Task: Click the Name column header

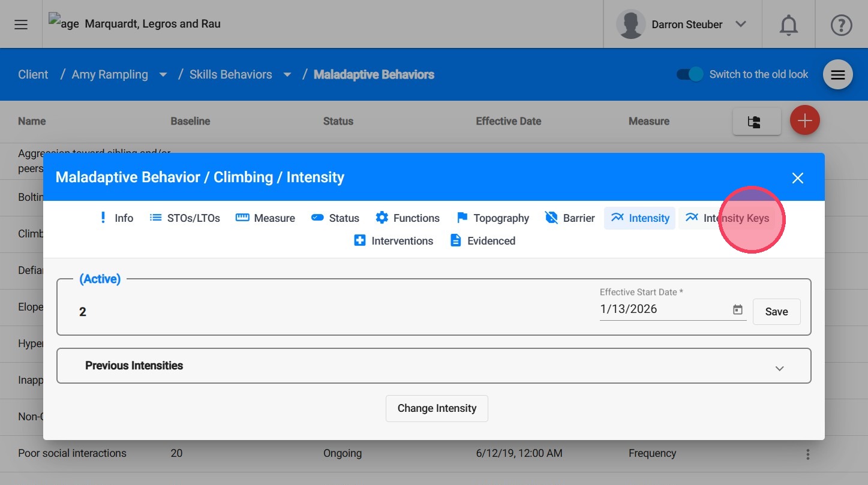Action: point(32,121)
